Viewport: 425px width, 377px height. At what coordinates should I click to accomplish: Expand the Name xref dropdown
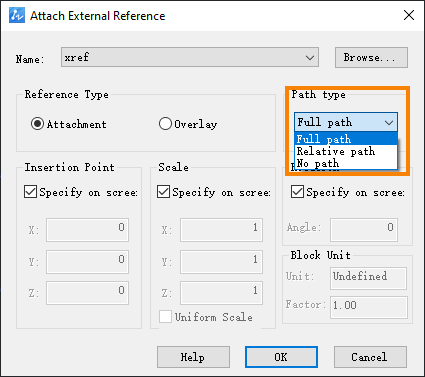[190, 57]
